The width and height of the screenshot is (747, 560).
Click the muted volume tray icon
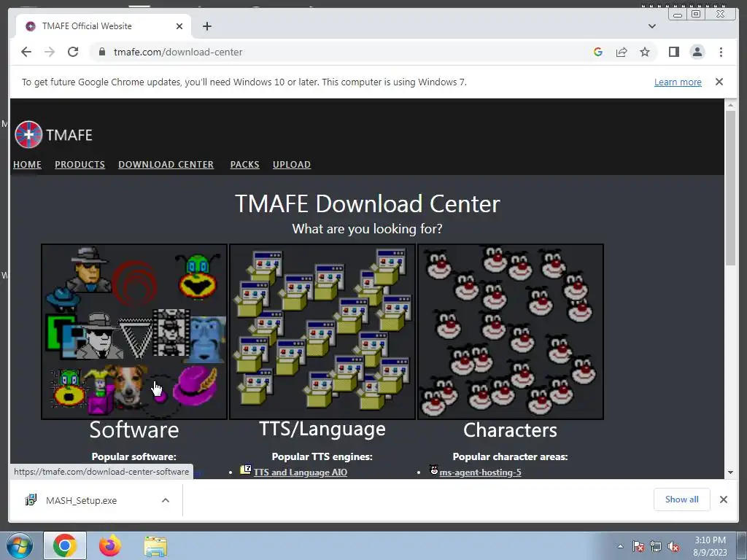673,546
